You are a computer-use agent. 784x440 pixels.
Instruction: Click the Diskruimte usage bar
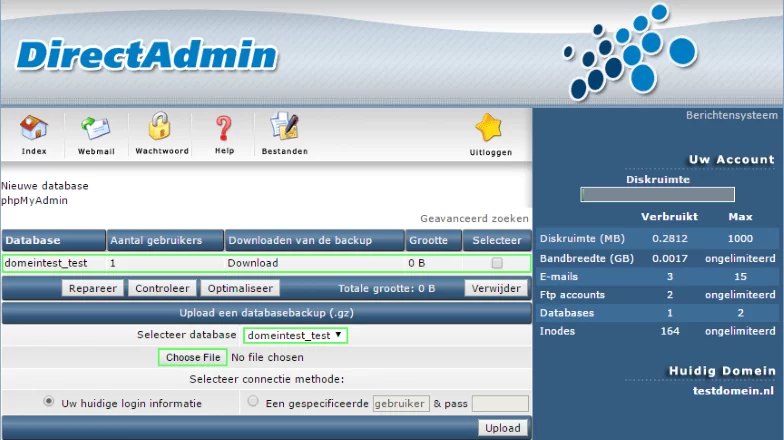(658, 194)
